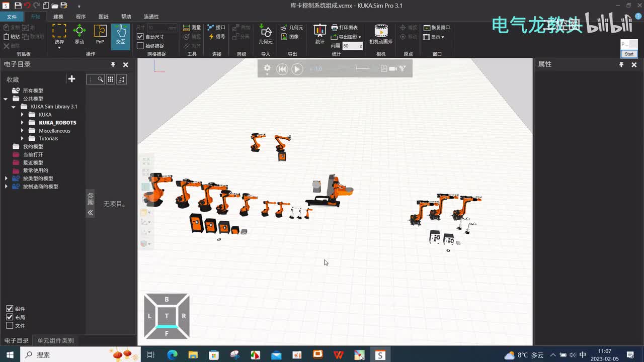Expand the Tutorials folder
This screenshot has height=362, width=644.
[x=22, y=138]
